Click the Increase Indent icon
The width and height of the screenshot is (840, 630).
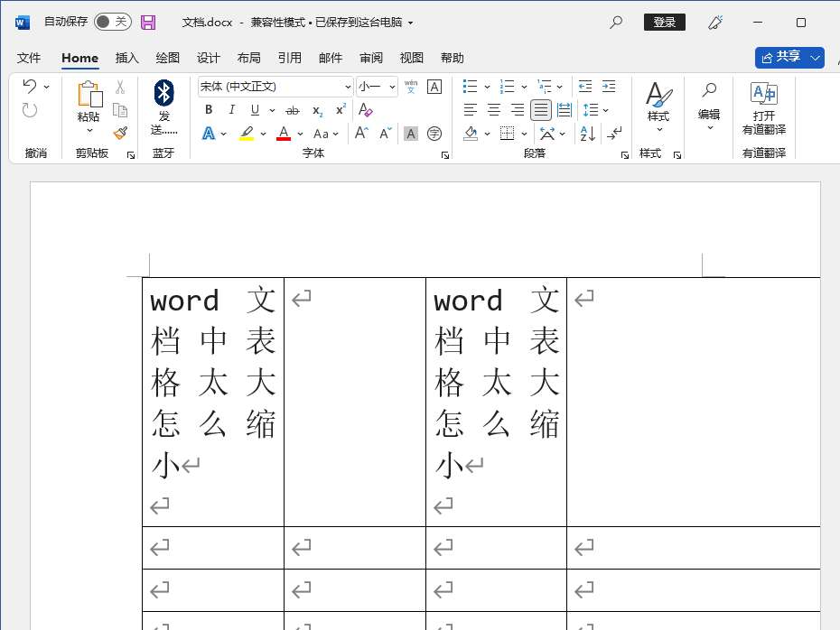(x=609, y=86)
